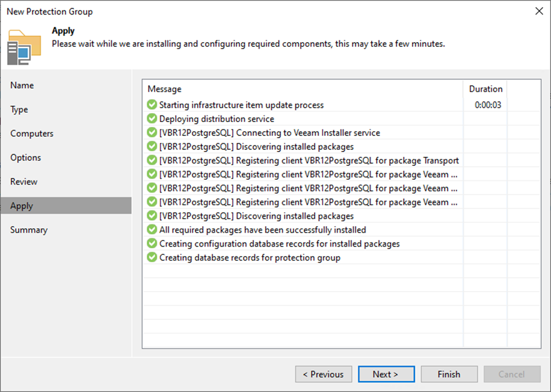Click the Finish button

[449, 374]
